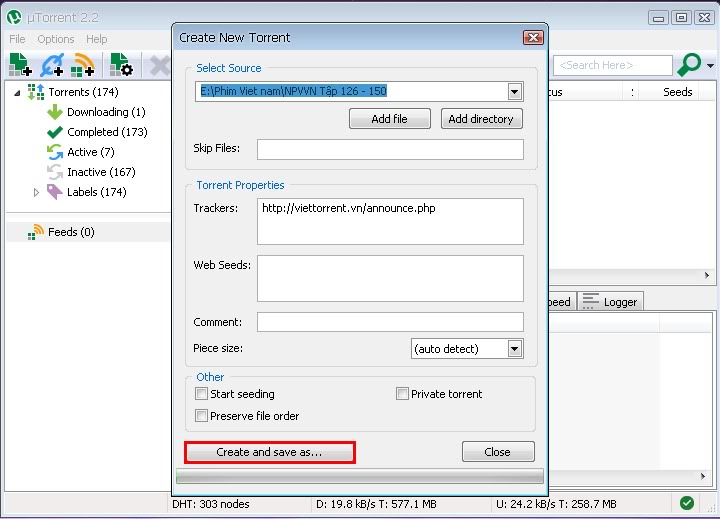
Task: Click the Add file button
Action: (389, 119)
